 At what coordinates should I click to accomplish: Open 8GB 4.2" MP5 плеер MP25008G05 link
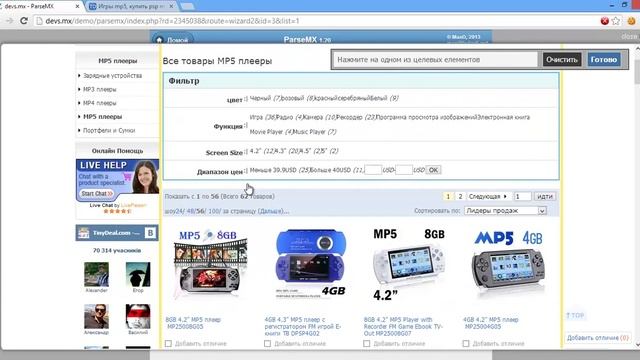(x=193, y=323)
